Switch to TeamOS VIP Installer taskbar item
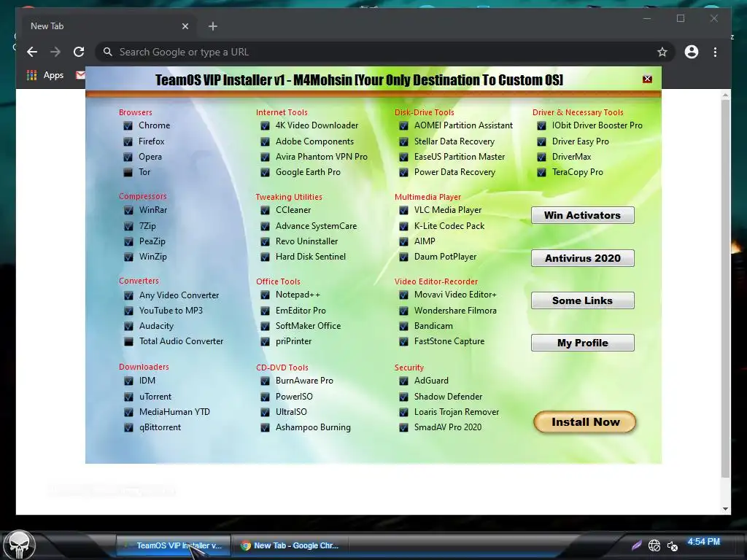Image resolution: width=747 pixels, height=560 pixels. tap(174, 545)
